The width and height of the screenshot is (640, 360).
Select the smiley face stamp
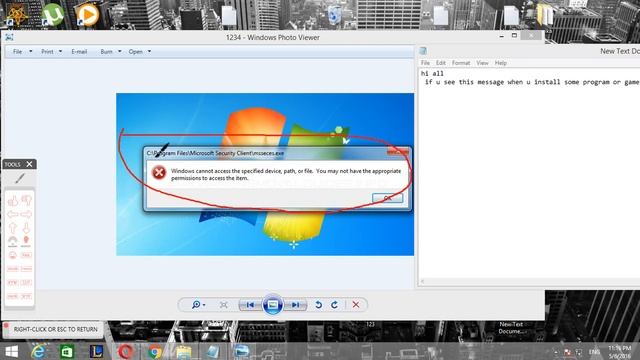13,255
